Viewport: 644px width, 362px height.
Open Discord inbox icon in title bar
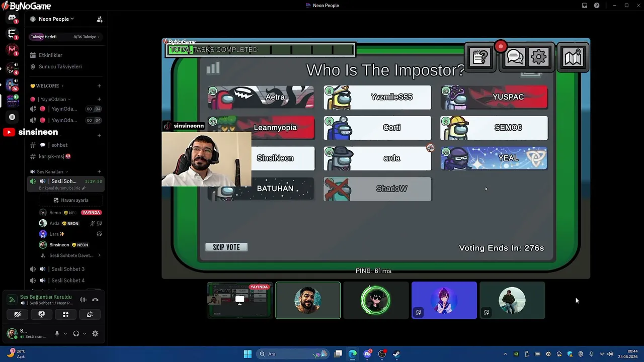[585, 6]
